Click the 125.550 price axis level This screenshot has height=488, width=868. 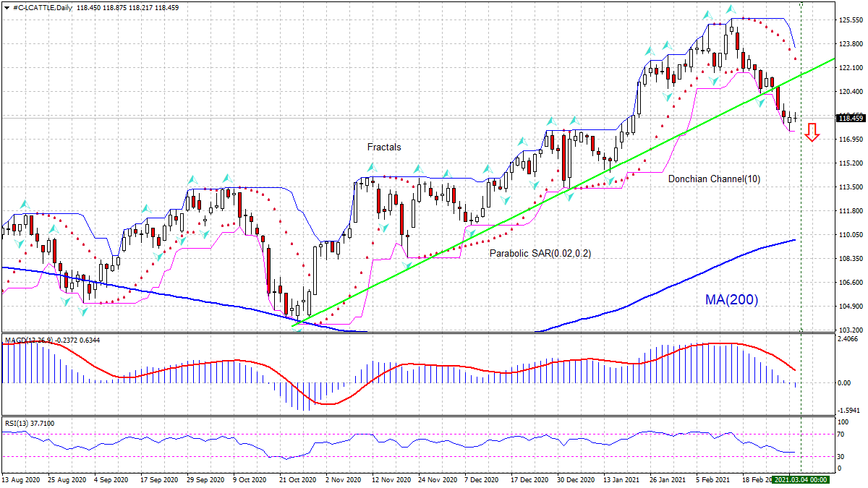(851, 20)
